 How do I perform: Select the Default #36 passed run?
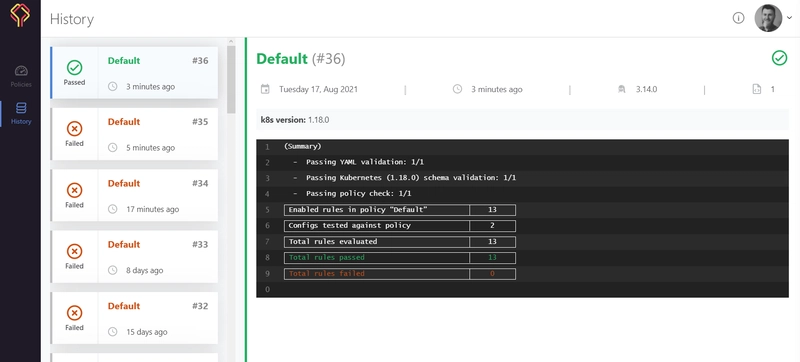click(135, 73)
